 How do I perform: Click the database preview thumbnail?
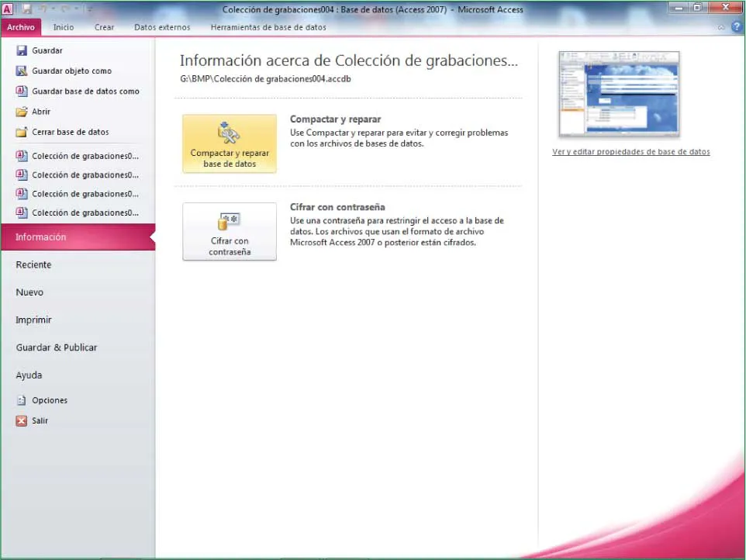coord(619,94)
